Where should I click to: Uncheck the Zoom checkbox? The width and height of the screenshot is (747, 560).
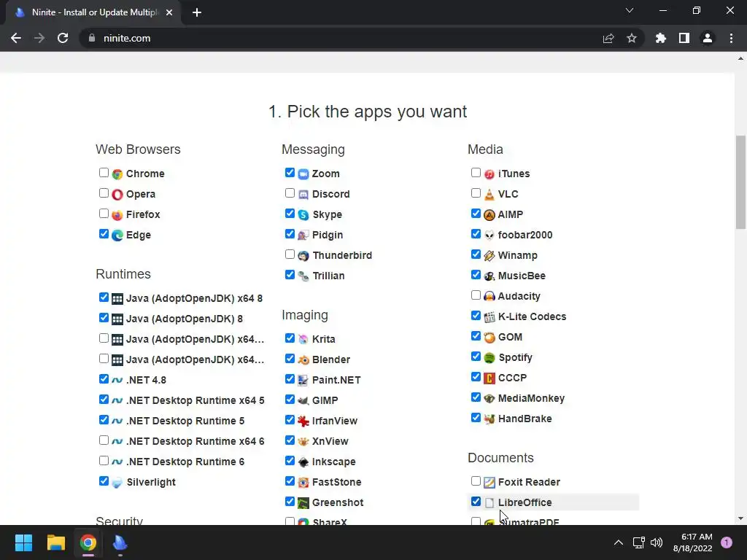tap(290, 172)
